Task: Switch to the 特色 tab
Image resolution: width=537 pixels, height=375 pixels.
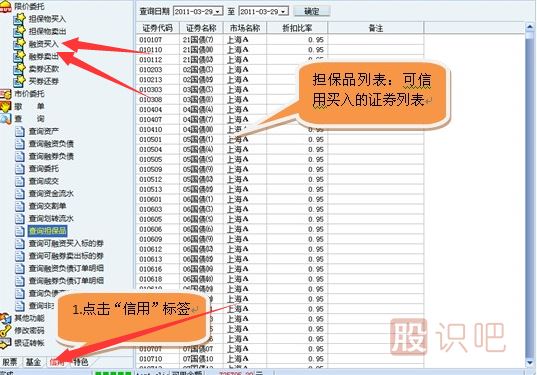Action: (81, 362)
